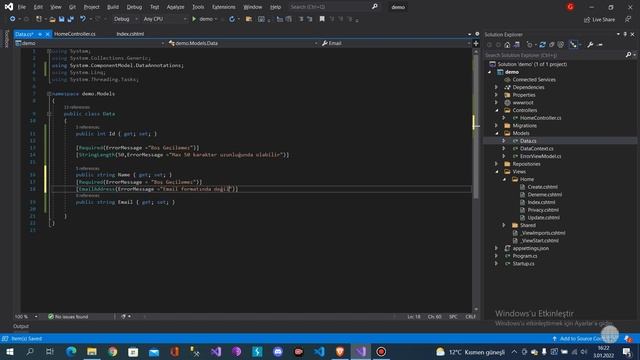Screen dimensions: 640x360
Task: Open Update.cshtml in Solution Explorer
Action: [543, 218]
